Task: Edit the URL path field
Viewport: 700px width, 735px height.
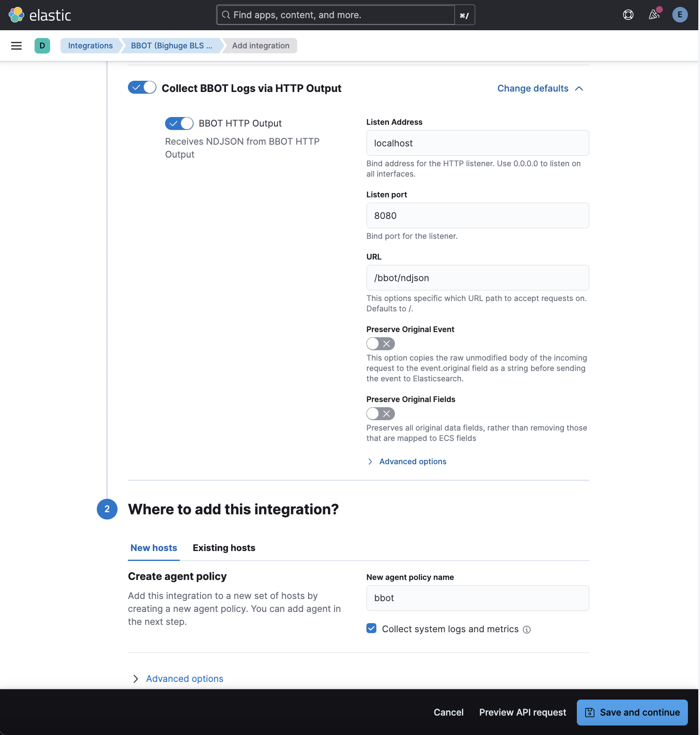Action: (x=478, y=278)
